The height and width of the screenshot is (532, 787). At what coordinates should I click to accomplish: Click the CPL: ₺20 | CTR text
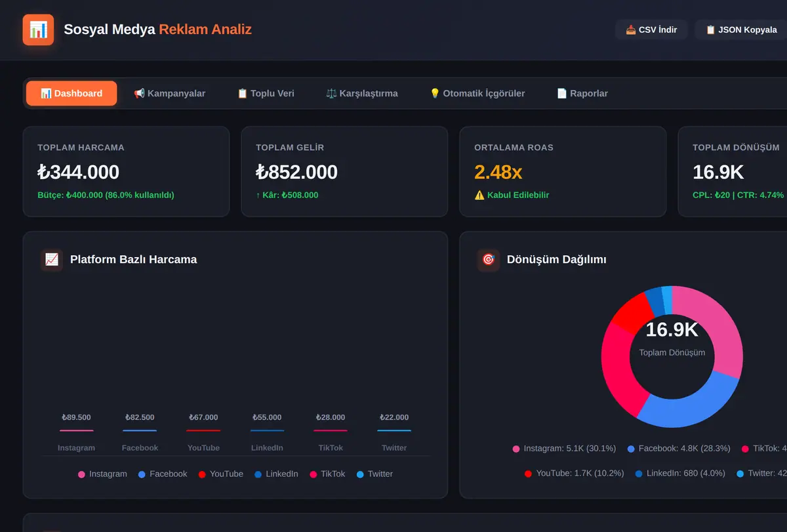(738, 195)
